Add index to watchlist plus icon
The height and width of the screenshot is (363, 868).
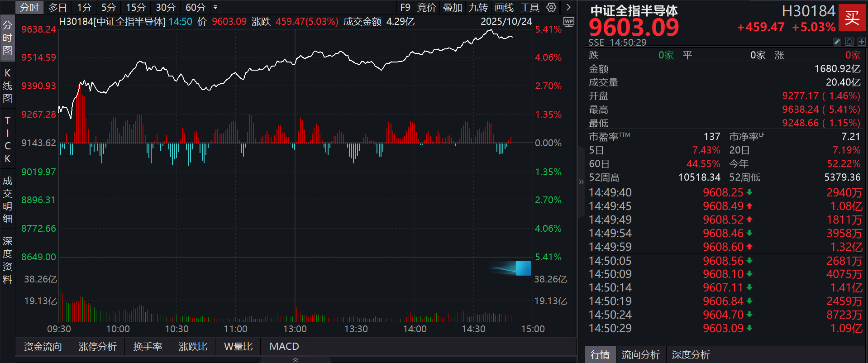point(861,42)
